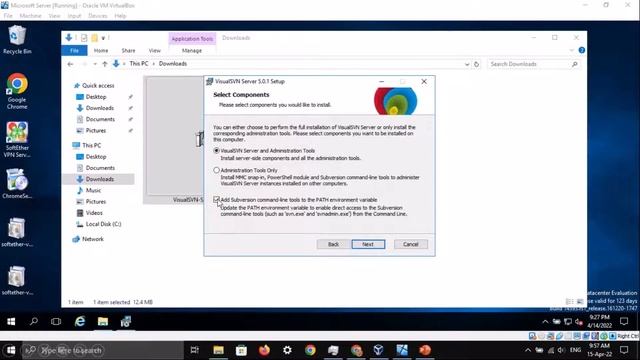
Task: Open host Task View button
Action: [195, 350]
